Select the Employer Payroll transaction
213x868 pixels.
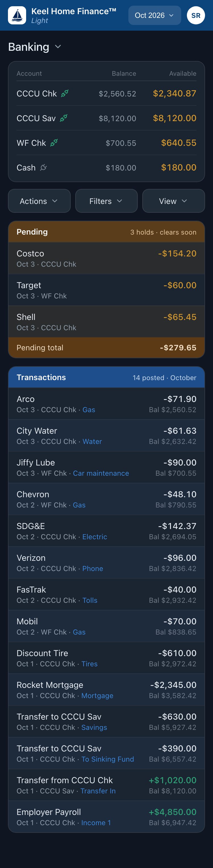point(106,817)
